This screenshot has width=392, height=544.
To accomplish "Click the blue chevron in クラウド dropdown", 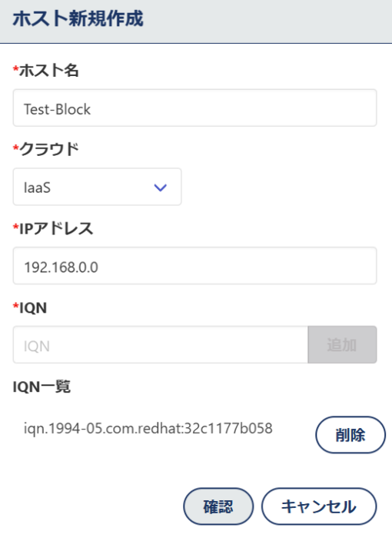I will pyautogui.click(x=161, y=187).
